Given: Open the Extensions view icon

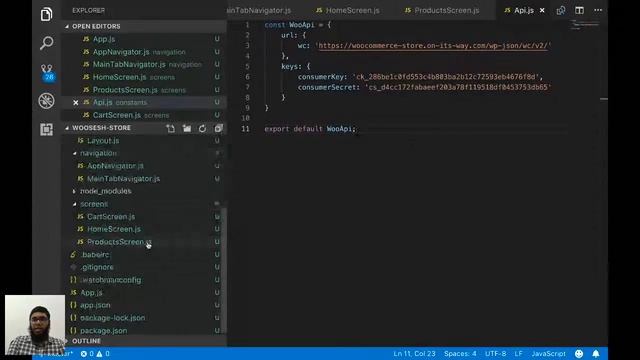Looking at the screenshot, I should click(47, 129).
